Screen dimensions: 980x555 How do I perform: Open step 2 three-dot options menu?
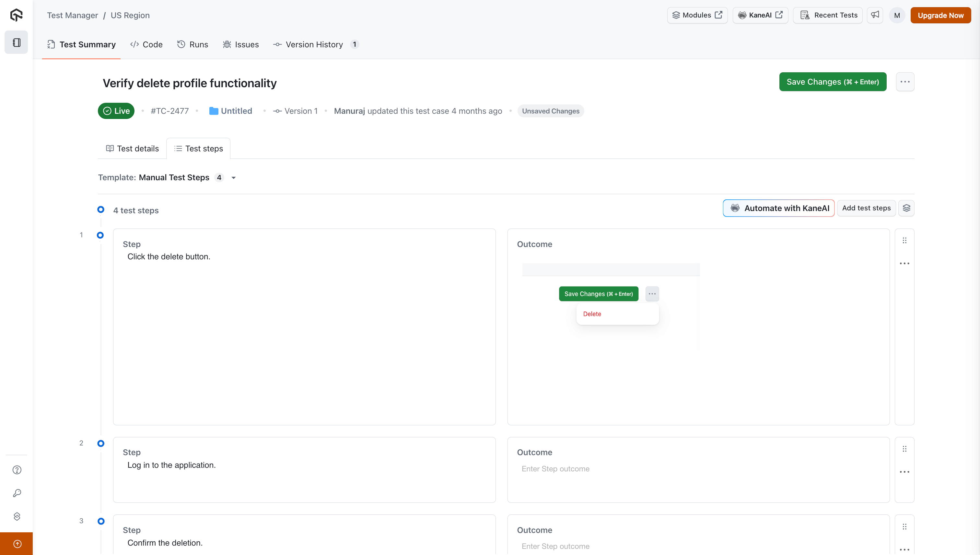tap(904, 472)
